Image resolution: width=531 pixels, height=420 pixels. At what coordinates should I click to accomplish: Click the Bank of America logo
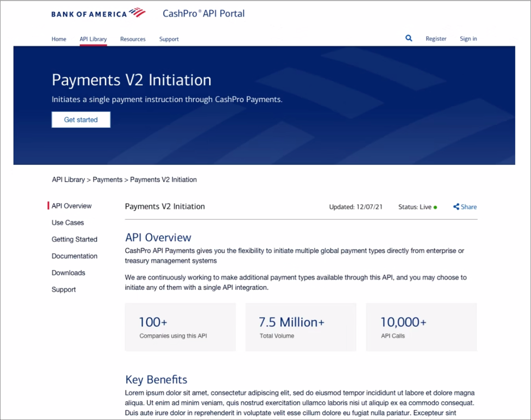tap(98, 13)
